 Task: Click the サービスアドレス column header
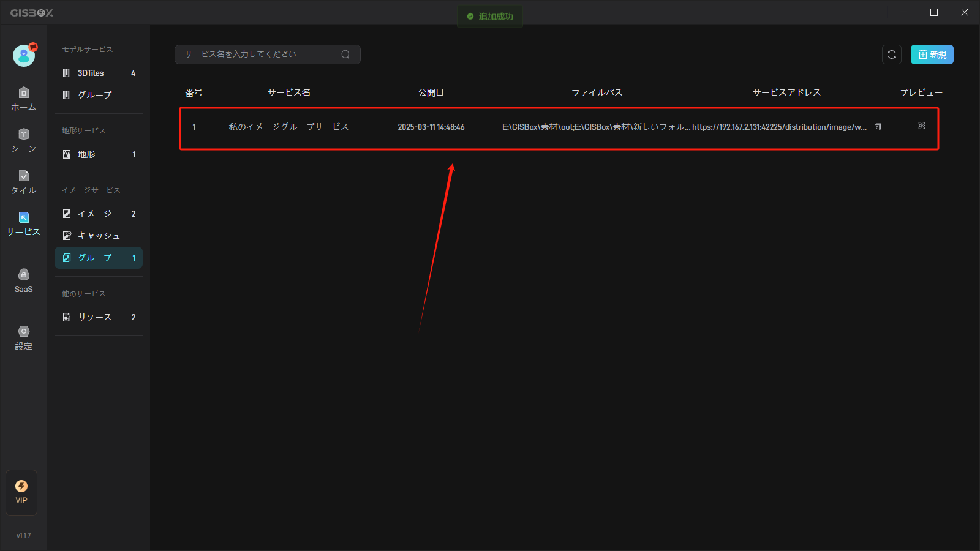coord(787,92)
